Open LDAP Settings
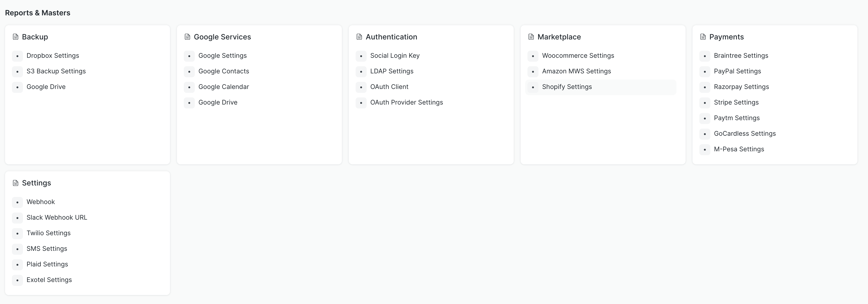 coord(392,71)
